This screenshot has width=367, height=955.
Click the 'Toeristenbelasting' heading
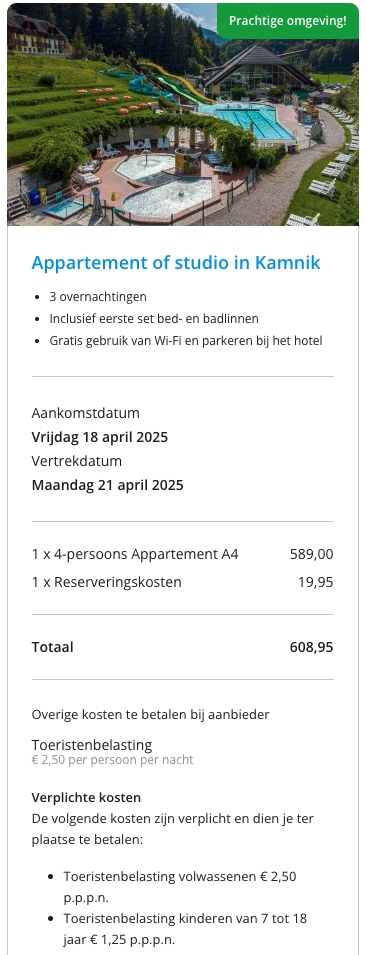click(92, 745)
